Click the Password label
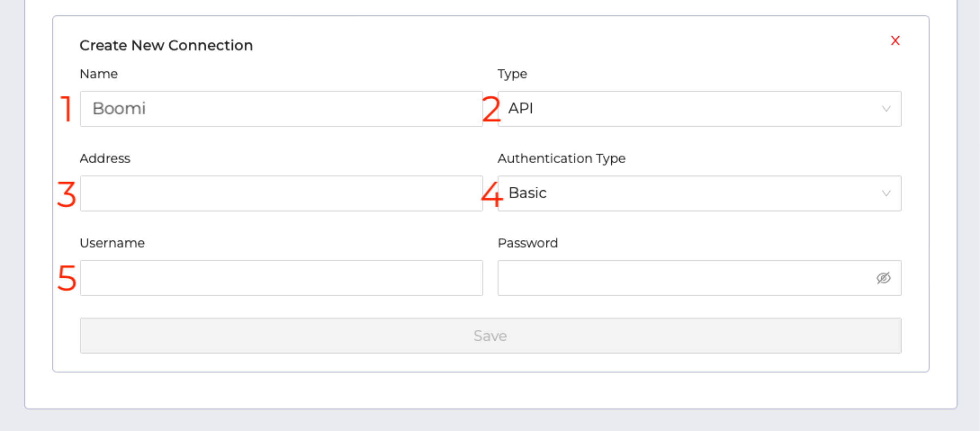Viewport: 980px width, 431px height. pos(528,243)
